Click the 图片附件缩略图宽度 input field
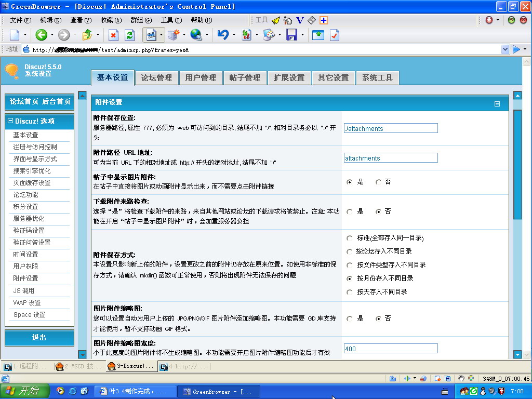The image size is (532, 399). (391, 349)
